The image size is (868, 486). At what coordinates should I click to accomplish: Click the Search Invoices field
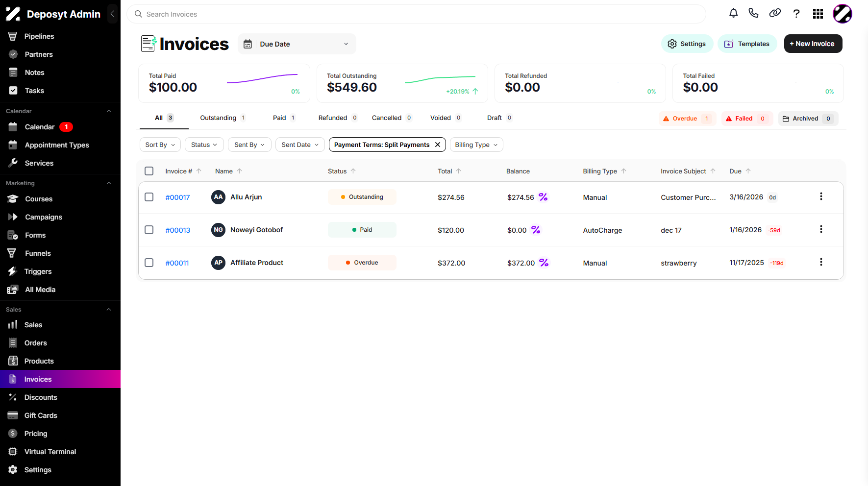point(417,14)
